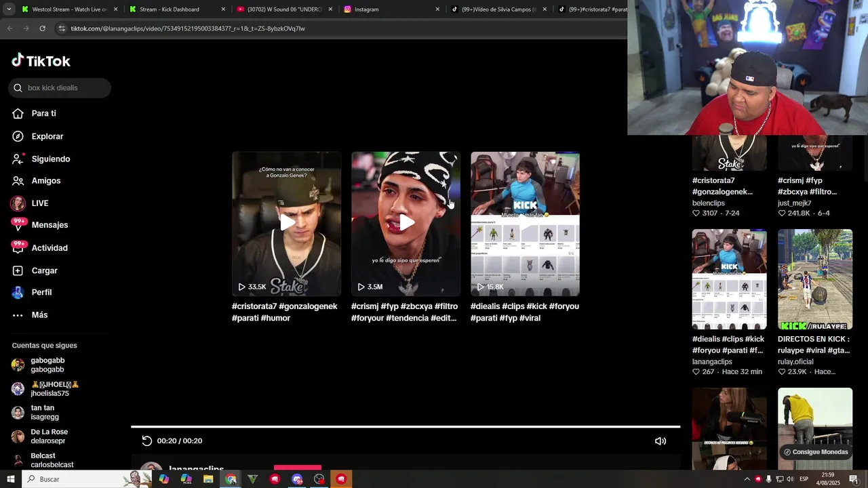Open belenclips video in the right column
The image size is (868, 488).
[729, 153]
